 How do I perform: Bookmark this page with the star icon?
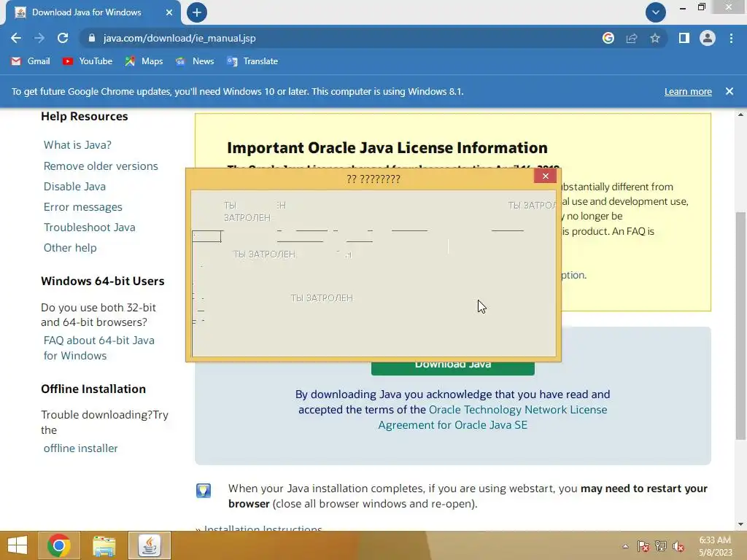coord(655,38)
